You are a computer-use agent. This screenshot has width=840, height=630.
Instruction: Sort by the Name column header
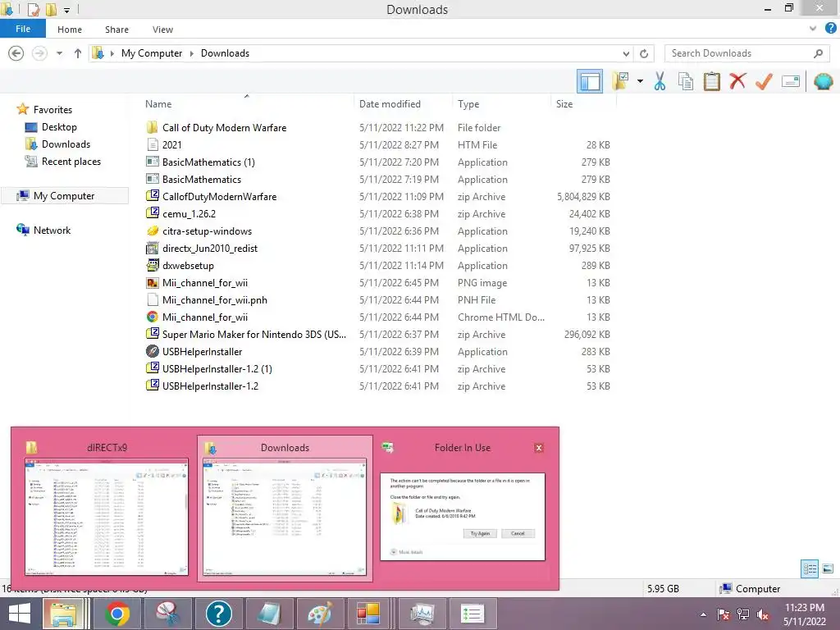(158, 104)
